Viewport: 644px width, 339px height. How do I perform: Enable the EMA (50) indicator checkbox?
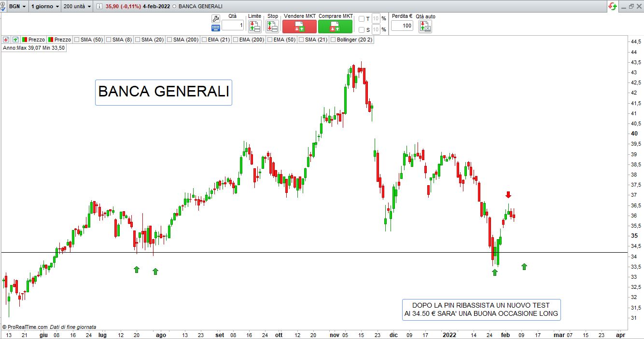coord(269,40)
